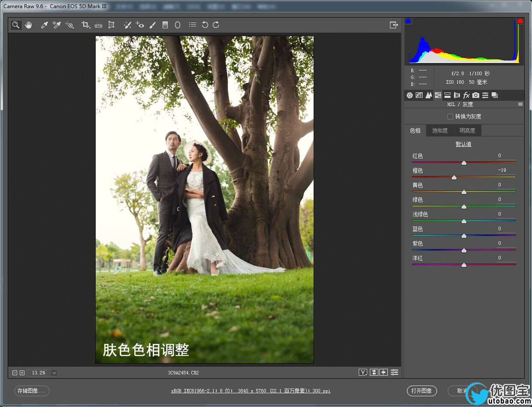
Task: Click the wedding photo preview
Action: coord(205,200)
